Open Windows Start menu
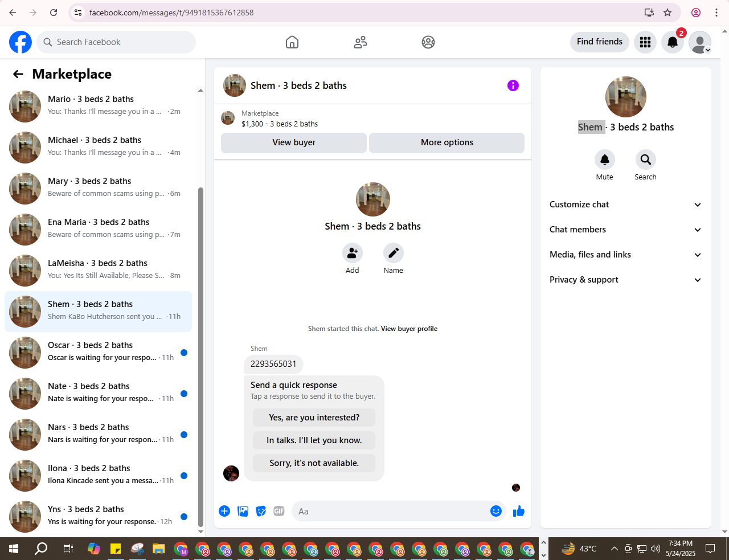 pyautogui.click(x=14, y=549)
